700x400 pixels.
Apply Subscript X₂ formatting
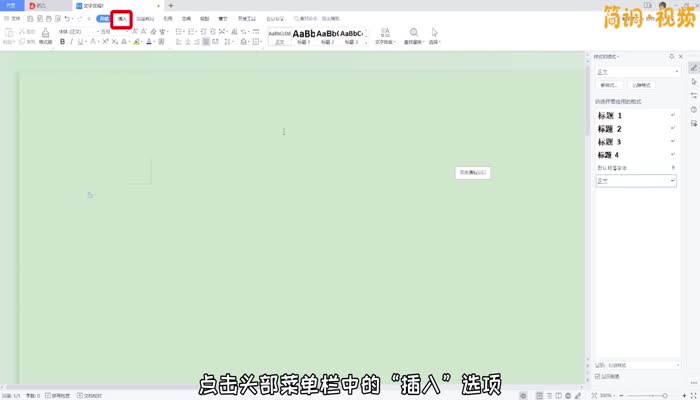pos(115,42)
